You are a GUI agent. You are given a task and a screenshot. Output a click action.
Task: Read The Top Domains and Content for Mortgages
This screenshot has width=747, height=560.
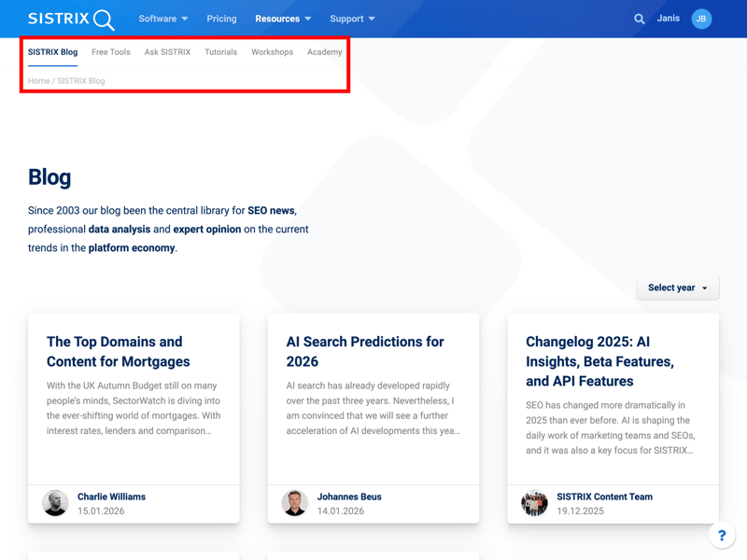pos(119,352)
